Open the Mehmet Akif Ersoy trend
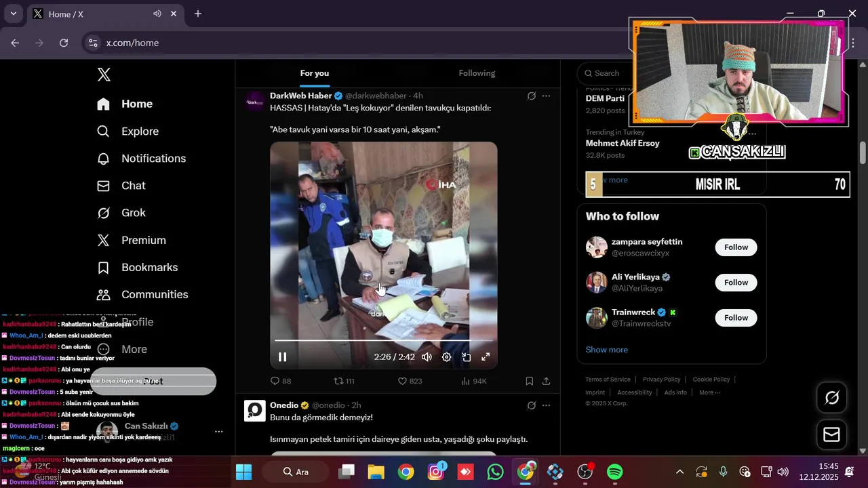The width and height of the screenshot is (868, 488). click(623, 143)
